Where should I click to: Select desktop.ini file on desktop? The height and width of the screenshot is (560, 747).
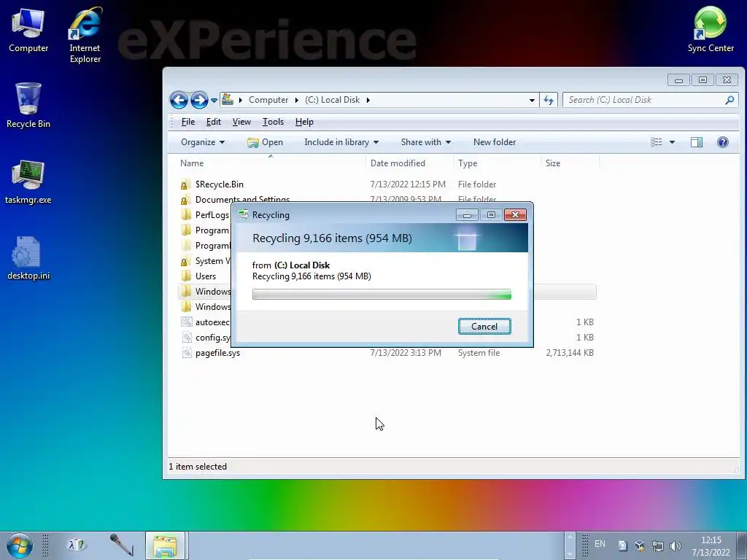[28, 259]
